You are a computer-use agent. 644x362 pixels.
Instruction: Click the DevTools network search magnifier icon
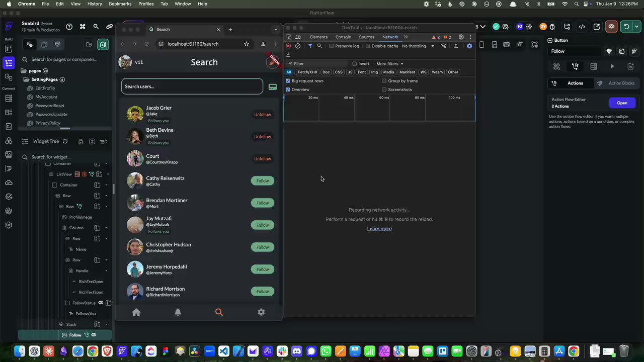pyautogui.click(x=319, y=46)
